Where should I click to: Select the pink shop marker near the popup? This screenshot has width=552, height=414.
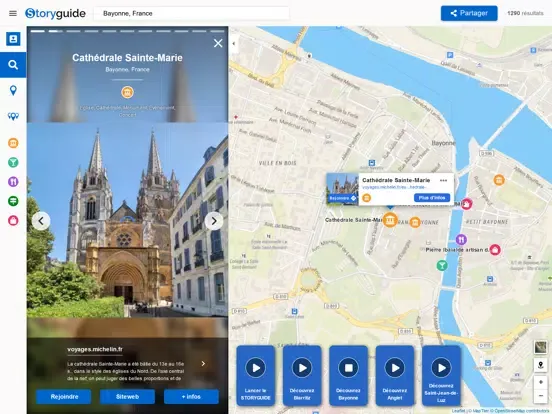coord(466,204)
